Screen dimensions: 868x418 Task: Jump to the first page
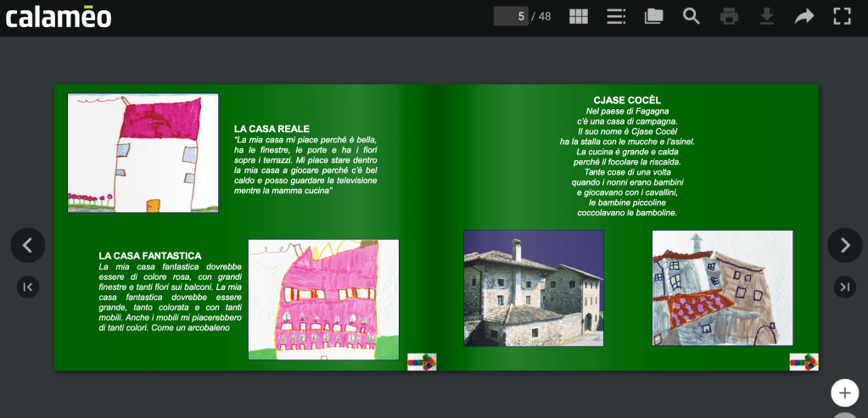click(x=28, y=287)
